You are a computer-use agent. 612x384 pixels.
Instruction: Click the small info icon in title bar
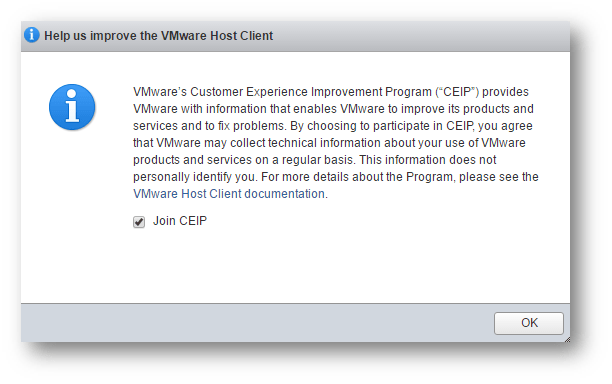pos(32,35)
